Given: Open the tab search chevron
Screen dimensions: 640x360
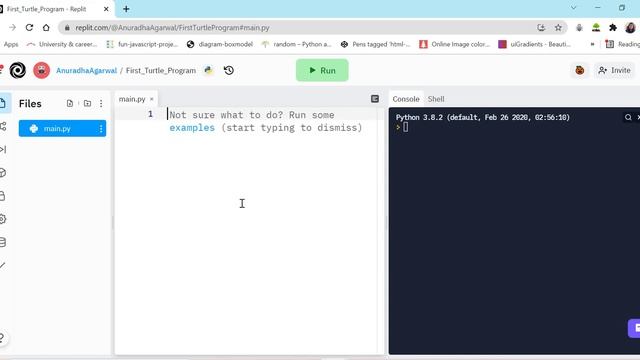Looking at the screenshot, I should pyautogui.click(x=573, y=8).
